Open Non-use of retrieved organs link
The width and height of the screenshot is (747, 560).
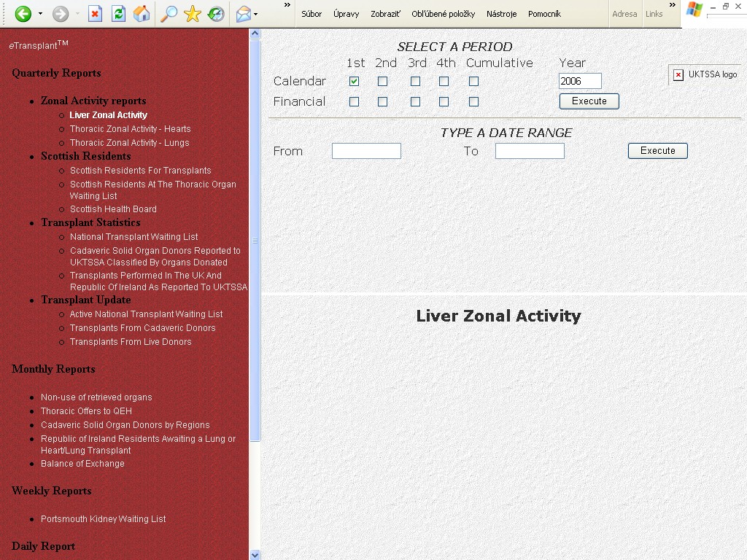tap(96, 397)
